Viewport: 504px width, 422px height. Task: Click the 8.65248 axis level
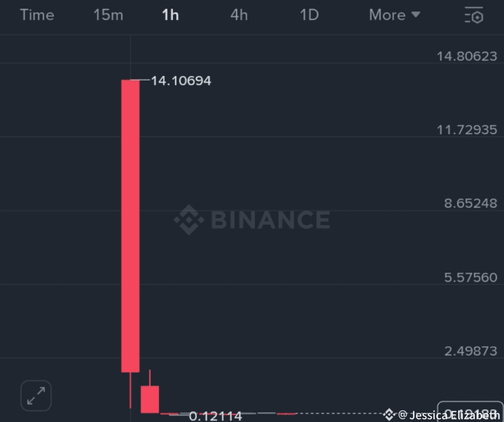470,203
